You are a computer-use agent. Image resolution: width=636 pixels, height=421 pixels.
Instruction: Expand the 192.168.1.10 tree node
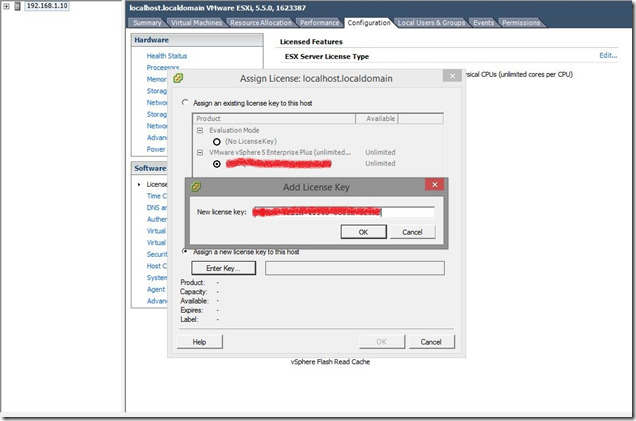point(6,6)
